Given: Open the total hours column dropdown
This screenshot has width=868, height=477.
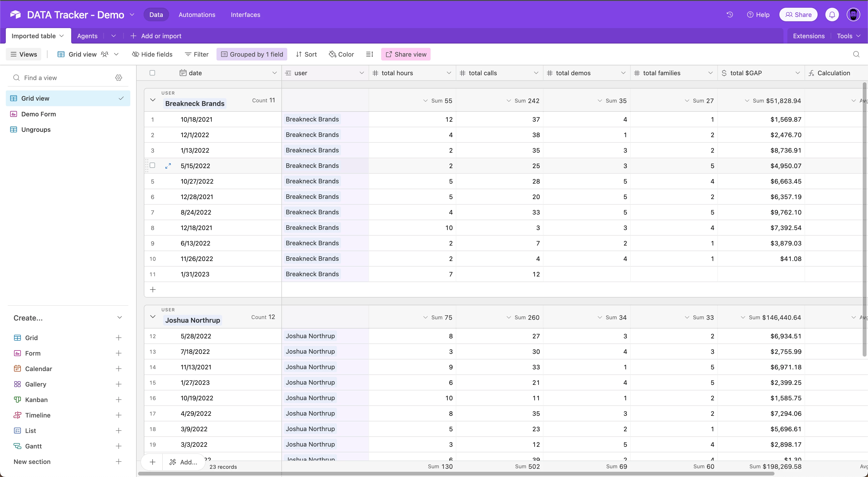Looking at the screenshot, I should (x=449, y=73).
